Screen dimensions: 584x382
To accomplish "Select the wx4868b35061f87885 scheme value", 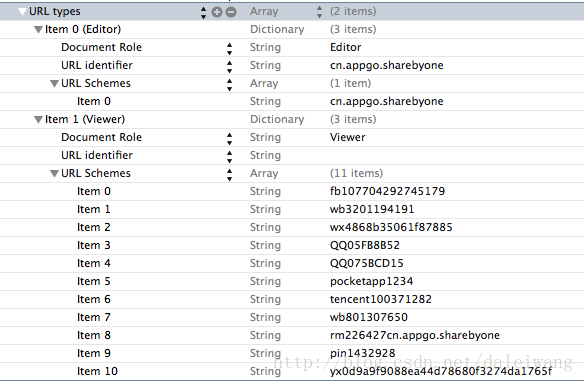I will 391,227.
